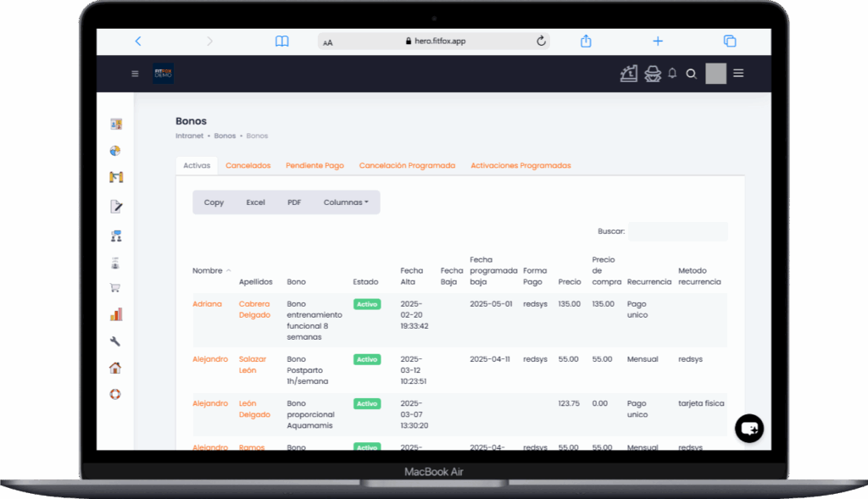Click the notification bell icon
This screenshot has height=499, width=868.
click(x=672, y=74)
